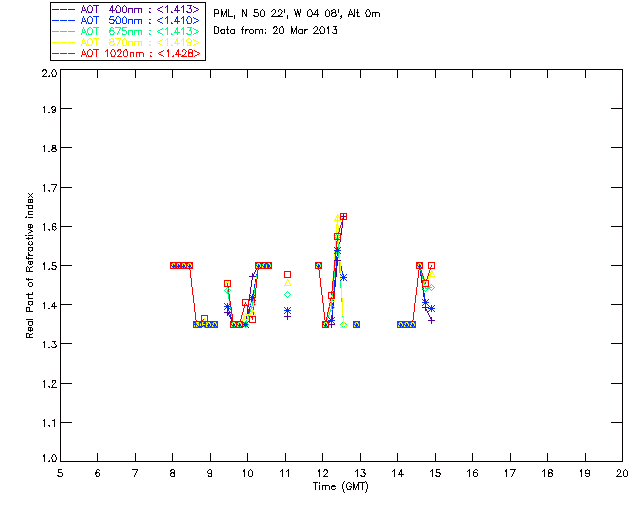Click the x-axis hour label 19
Viewport: 640px width, 512px height.
pyautogui.click(x=585, y=473)
